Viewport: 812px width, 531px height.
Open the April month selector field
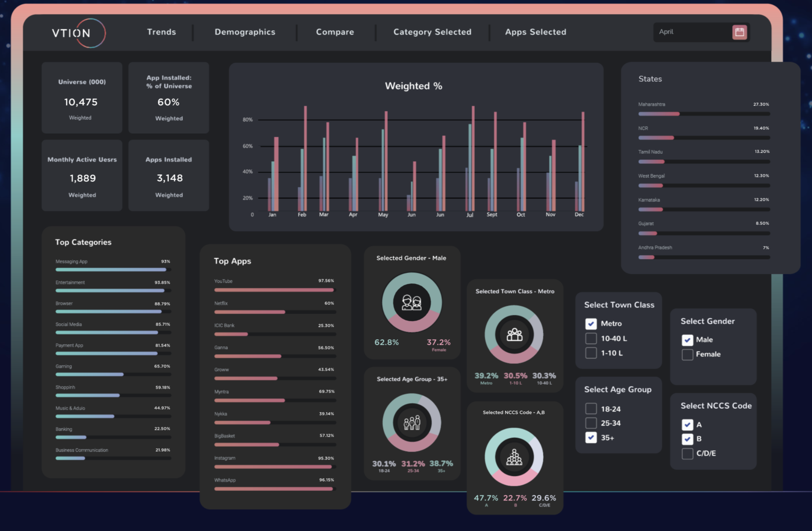click(x=692, y=32)
